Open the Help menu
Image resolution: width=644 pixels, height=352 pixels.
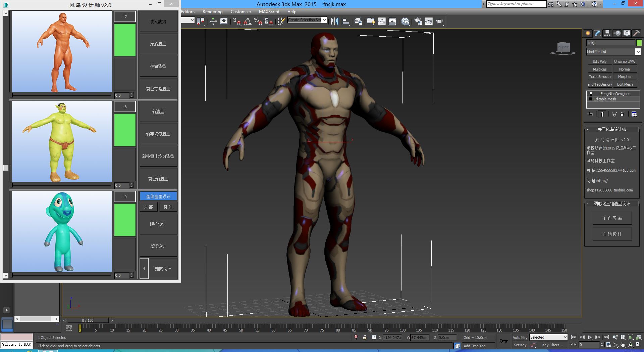tap(292, 12)
